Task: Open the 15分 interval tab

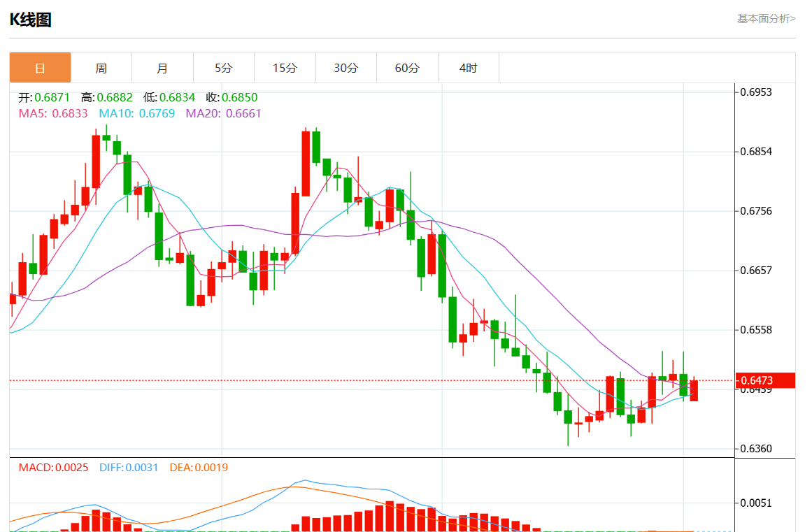Action: pyautogui.click(x=285, y=68)
